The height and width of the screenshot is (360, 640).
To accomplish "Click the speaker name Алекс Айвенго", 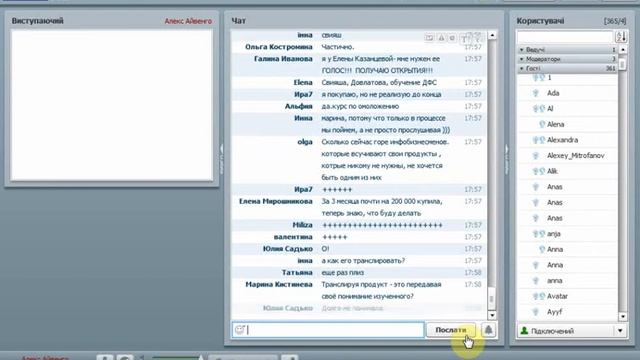I will (188, 21).
